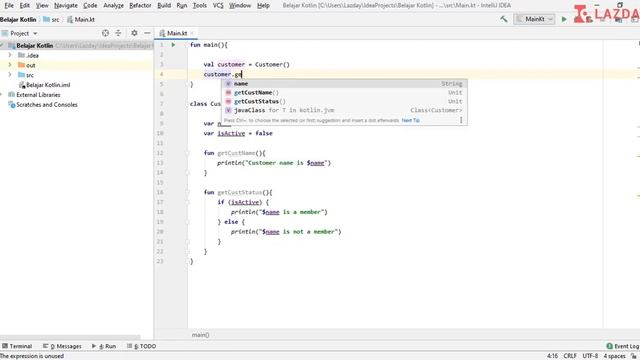Open the MainKt run configuration dropdown

(x=534, y=19)
